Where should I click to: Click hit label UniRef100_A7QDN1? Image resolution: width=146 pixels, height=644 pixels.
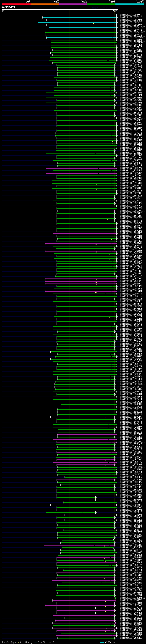pos(131,58)
